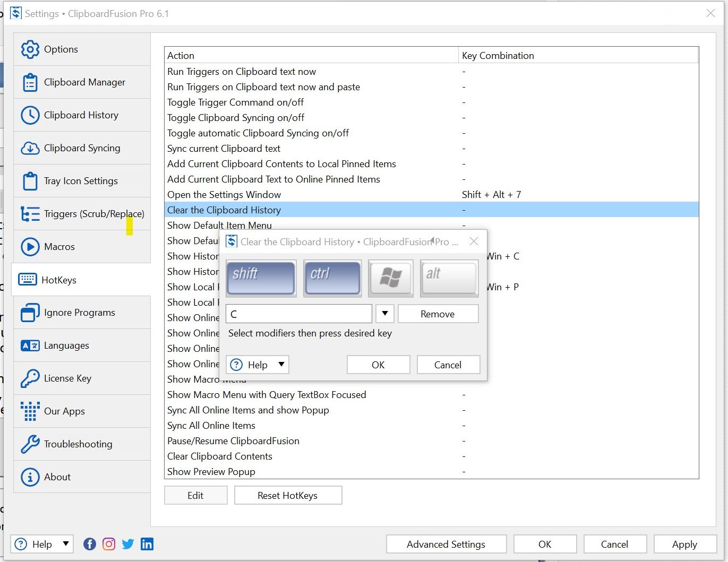Toggle the ctrl modifier key
Screen dimensions: 728x562
pyautogui.click(x=332, y=278)
